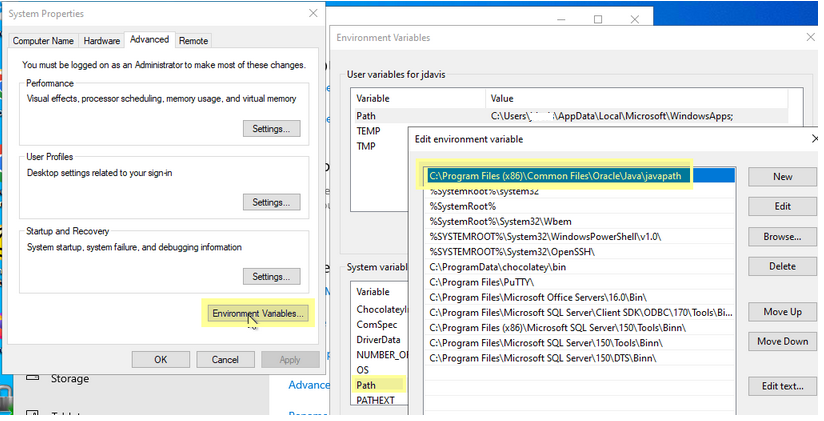The image size is (824, 421).
Task: Click the Environment Variables... button
Action: coord(258,313)
